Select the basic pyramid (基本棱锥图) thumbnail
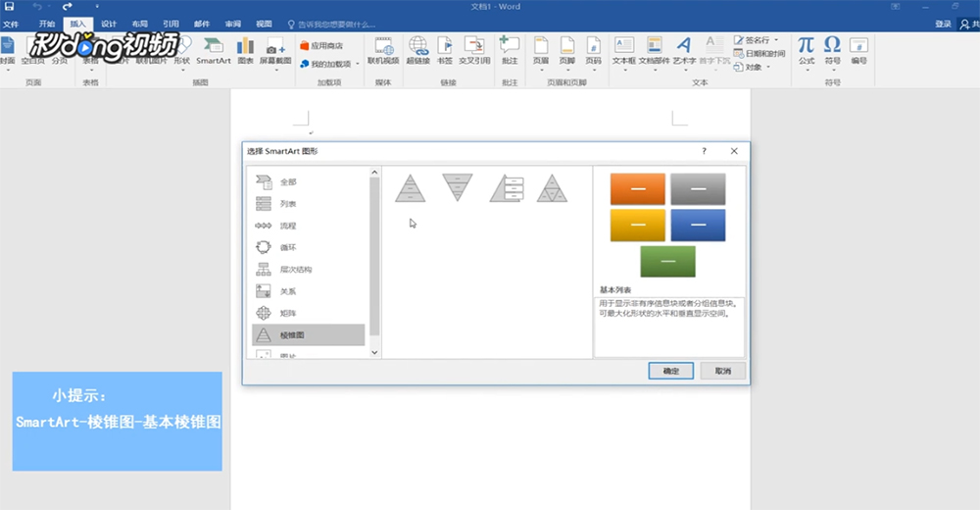980x510 pixels. 410,187
